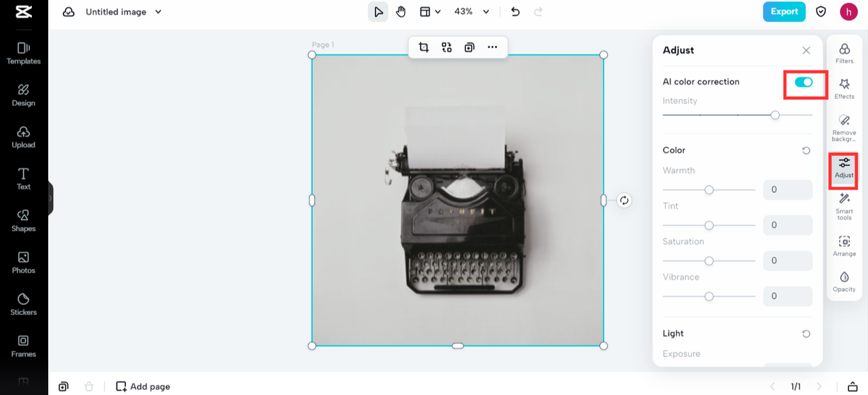Screen dimensions: 868x395
Task: Open the Upload panel
Action: (24, 137)
